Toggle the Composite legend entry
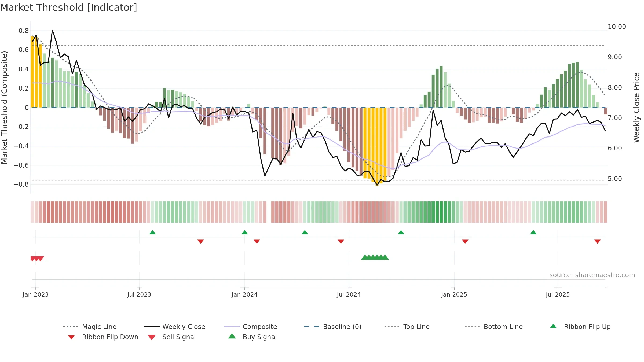Image resolution: width=644 pixels, height=362 pixels. tap(250, 327)
